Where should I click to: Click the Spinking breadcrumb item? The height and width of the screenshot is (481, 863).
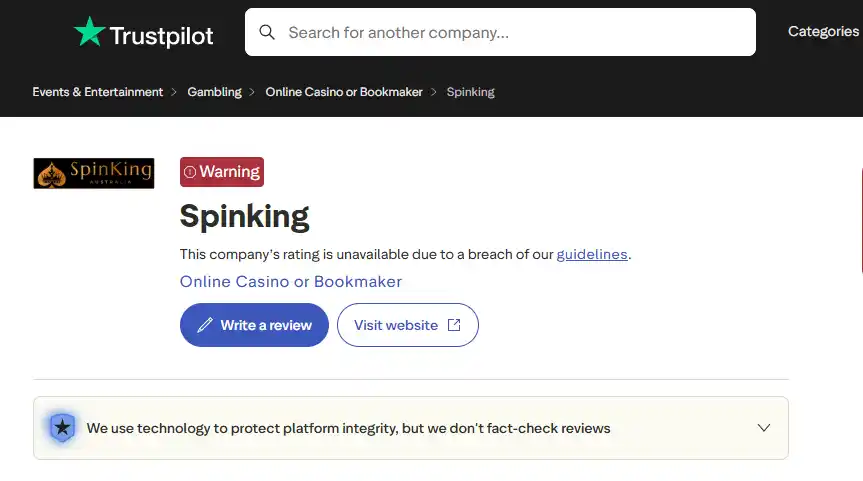(471, 92)
